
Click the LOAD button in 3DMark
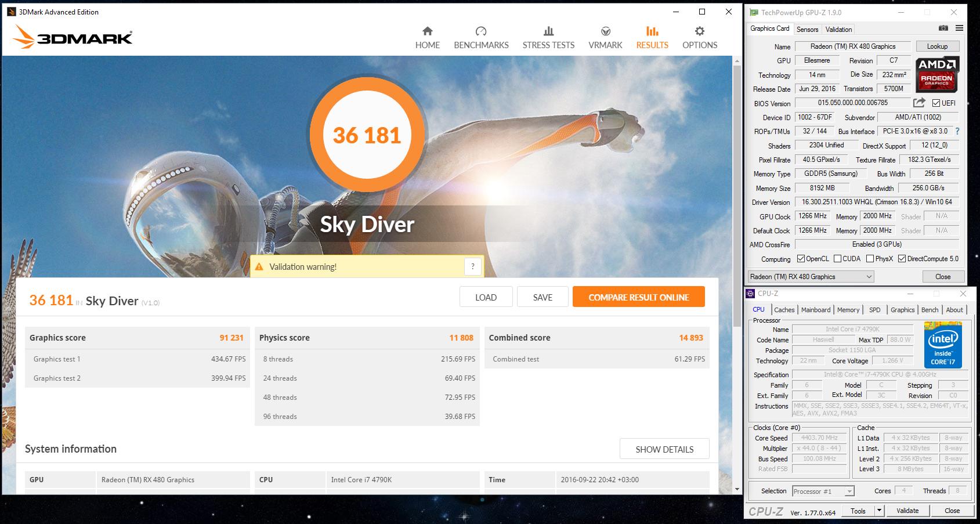tap(486, 297)
